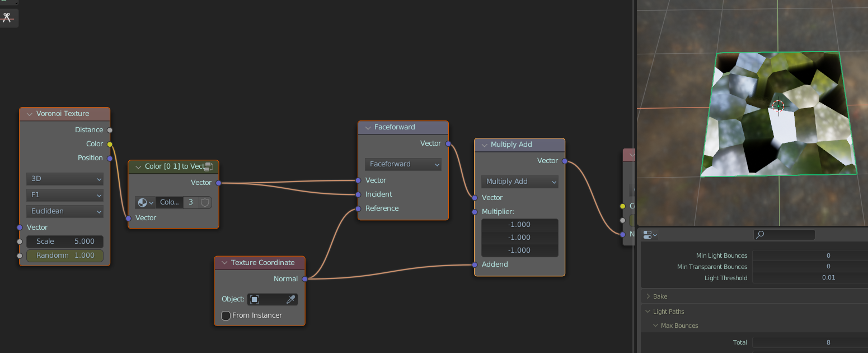Image resolution: width=868 pixels, height=353 pixels.
Task: Open the Faceforward operation dropdown
Action: (403, 164)
